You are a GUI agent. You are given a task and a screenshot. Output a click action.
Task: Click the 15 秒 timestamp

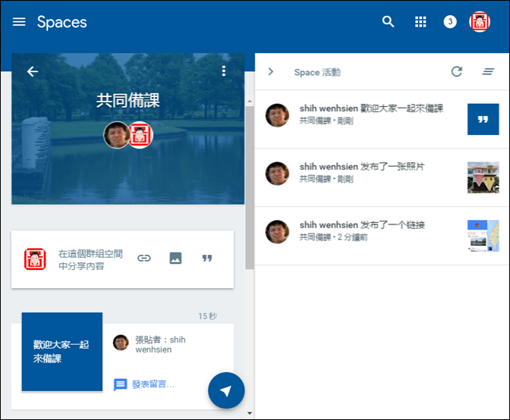point(207,316)
